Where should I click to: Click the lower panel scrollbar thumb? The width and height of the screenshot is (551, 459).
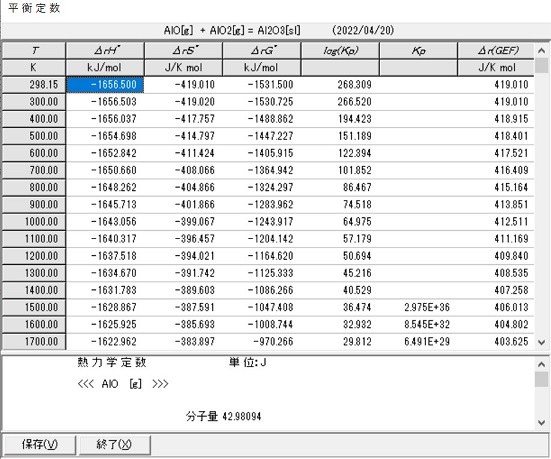pyautogui.click(x=542, y=380)
